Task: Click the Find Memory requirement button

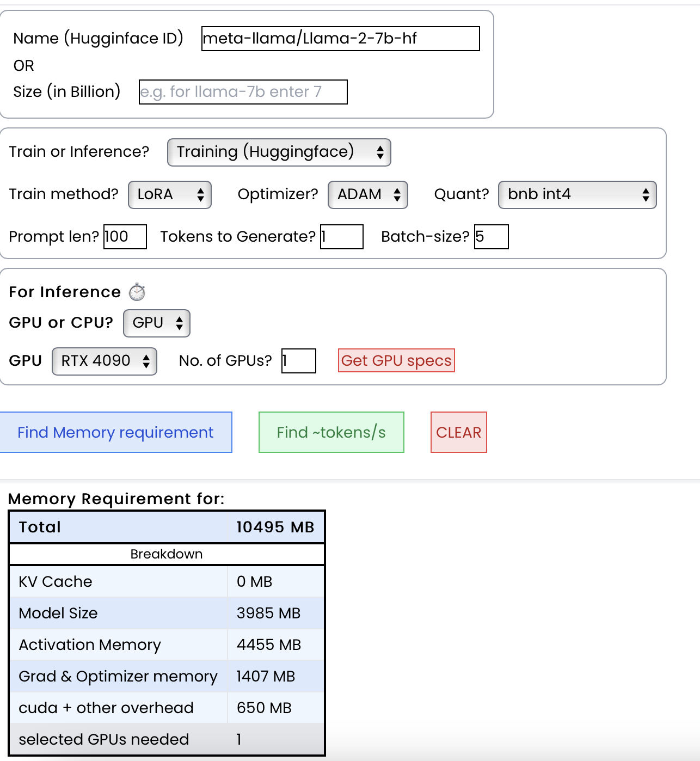Action: coord(116,432)
